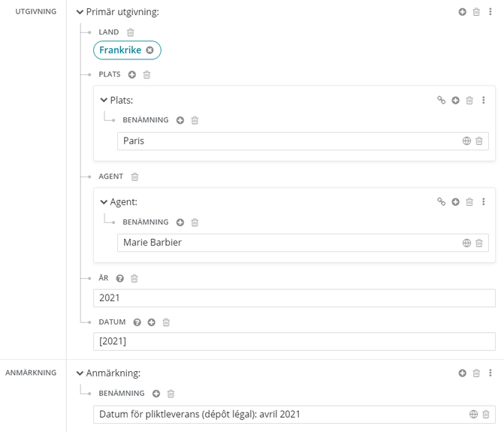Collapse the Anmärkning section
504x432 pixels.
coord(80,373)
